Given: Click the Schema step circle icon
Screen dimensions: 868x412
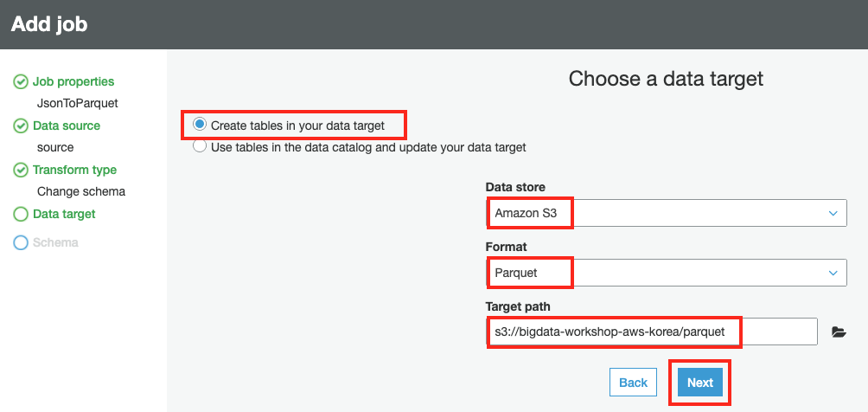Looking at the screenshot, I should click(21, 243).
